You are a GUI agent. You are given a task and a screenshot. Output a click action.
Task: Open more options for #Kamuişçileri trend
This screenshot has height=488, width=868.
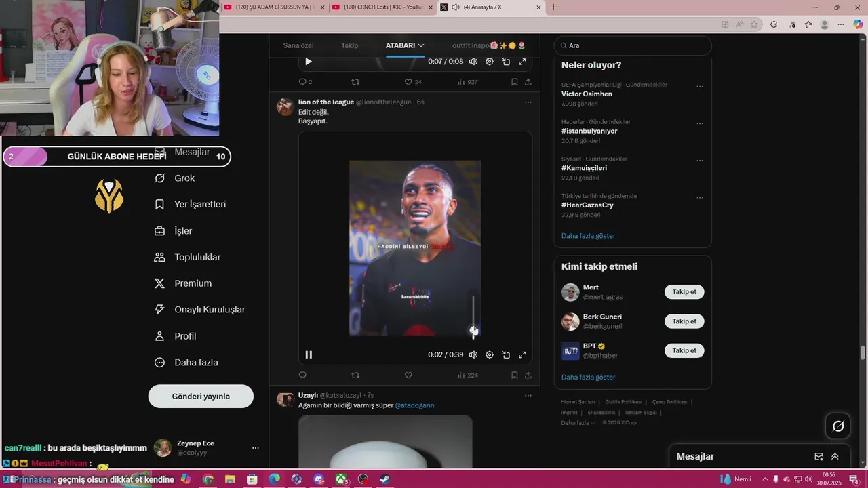tap(700, 161)
